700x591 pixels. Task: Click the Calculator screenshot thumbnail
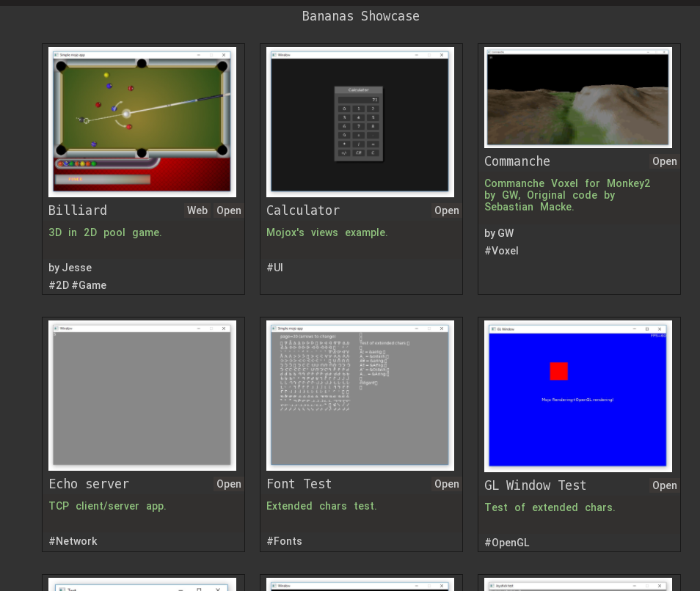[x=360, y=122]
